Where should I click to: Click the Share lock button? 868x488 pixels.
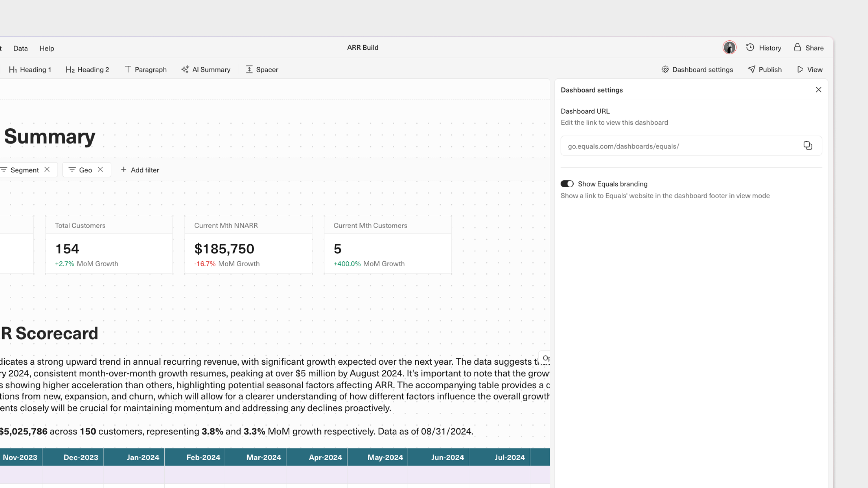pyautogui.click(x=809, y=48)
